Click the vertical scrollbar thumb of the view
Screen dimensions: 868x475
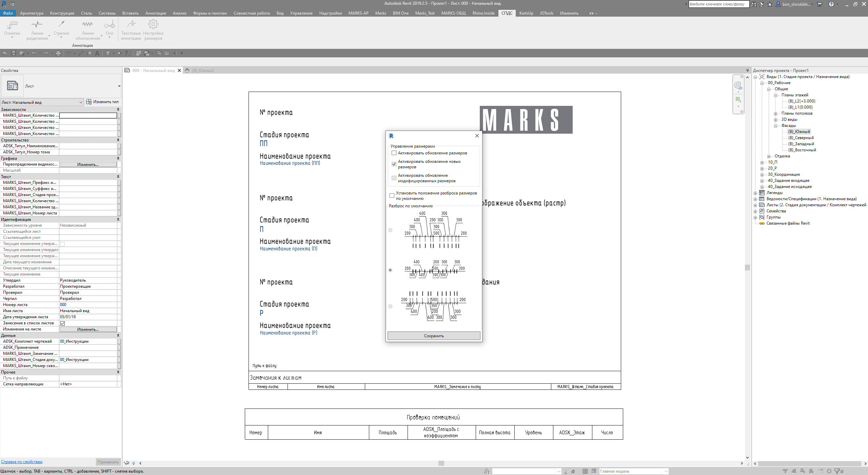point(747,267)
